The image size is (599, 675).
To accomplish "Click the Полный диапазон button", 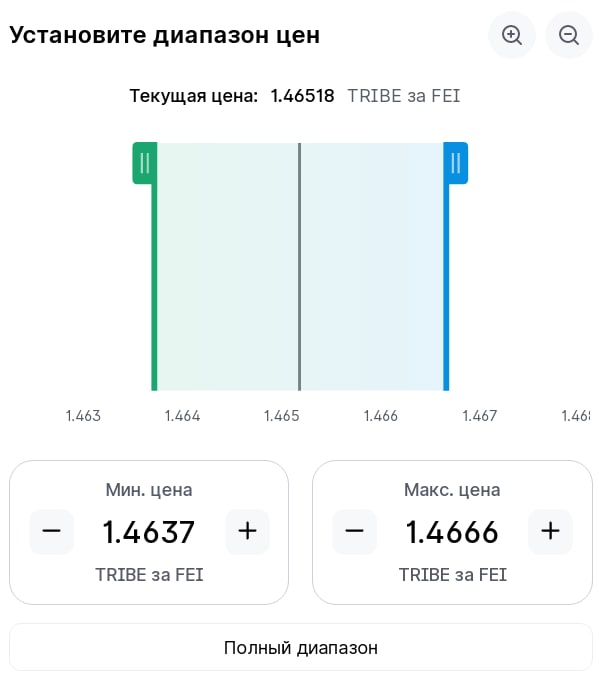I will pos(301,647).
